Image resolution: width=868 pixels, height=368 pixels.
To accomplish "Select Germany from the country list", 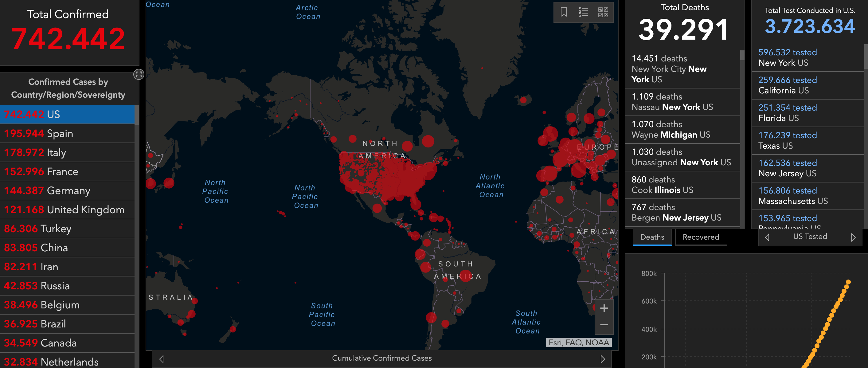I will tap(67, 191).
